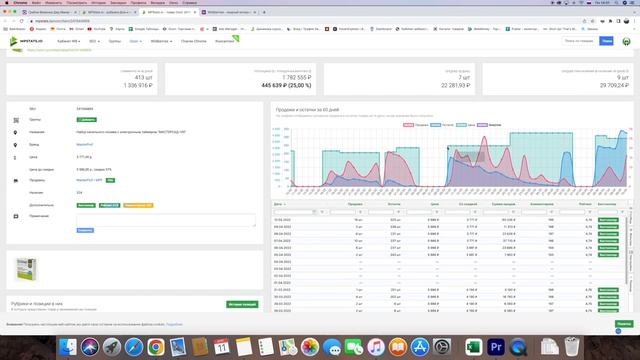Focus the header search input field

click(580, 41)
